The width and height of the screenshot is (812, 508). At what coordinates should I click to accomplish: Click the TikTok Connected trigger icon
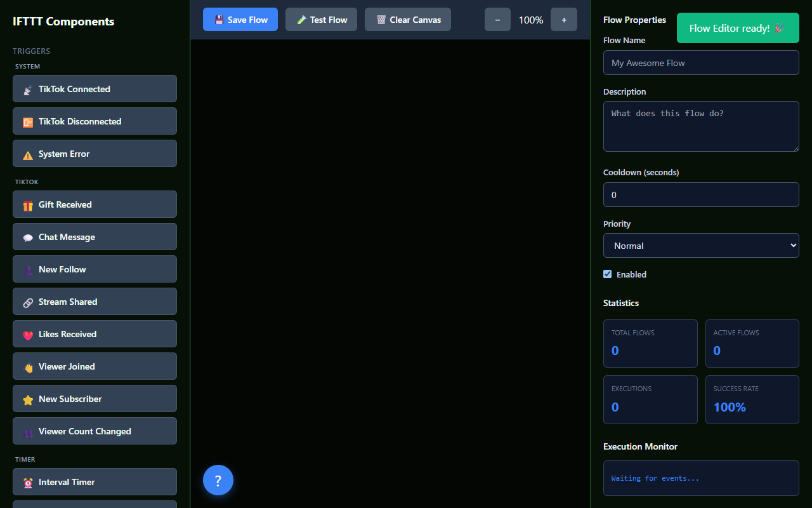(28, 90)
